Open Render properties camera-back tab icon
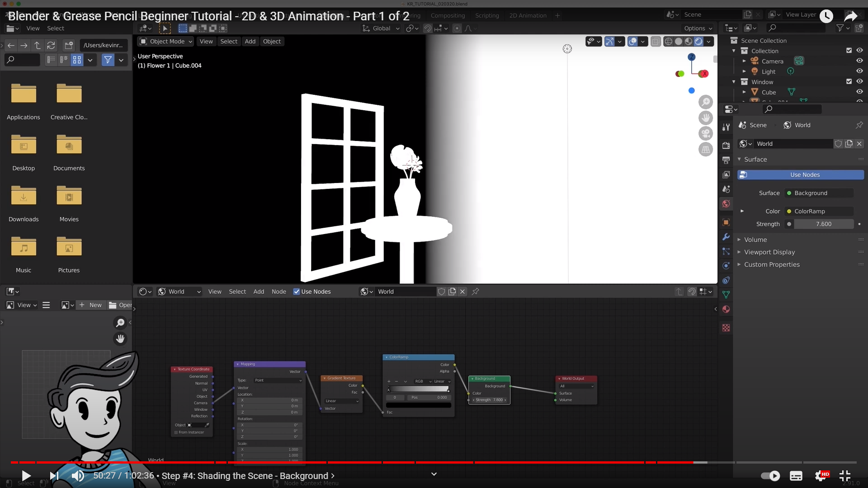Screen dimensions: 868x488 726,145
